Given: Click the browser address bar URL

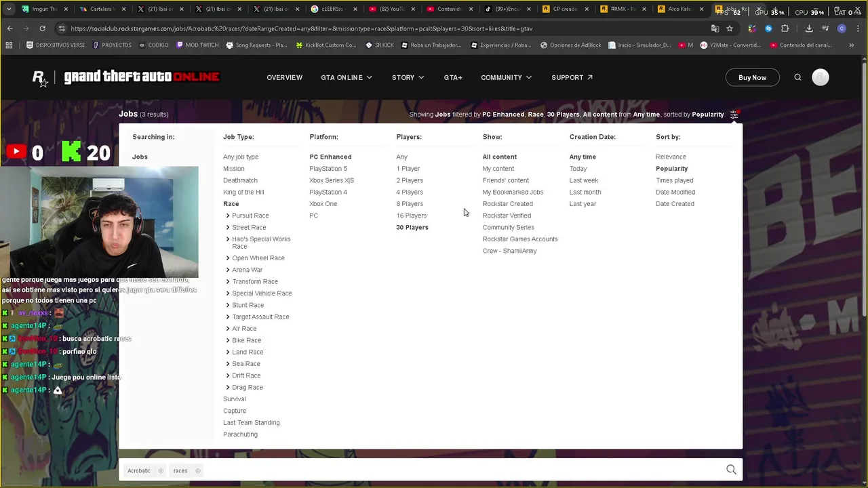Looking at the screenshot, I should pos(301,28).
